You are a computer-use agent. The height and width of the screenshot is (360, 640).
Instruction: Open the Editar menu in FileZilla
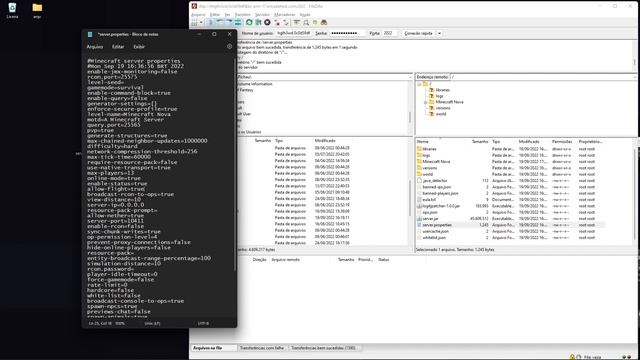[215, 15]
